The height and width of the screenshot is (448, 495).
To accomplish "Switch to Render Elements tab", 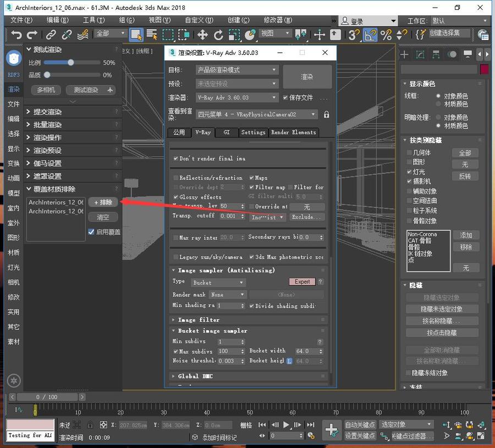I will coord(294,132).
